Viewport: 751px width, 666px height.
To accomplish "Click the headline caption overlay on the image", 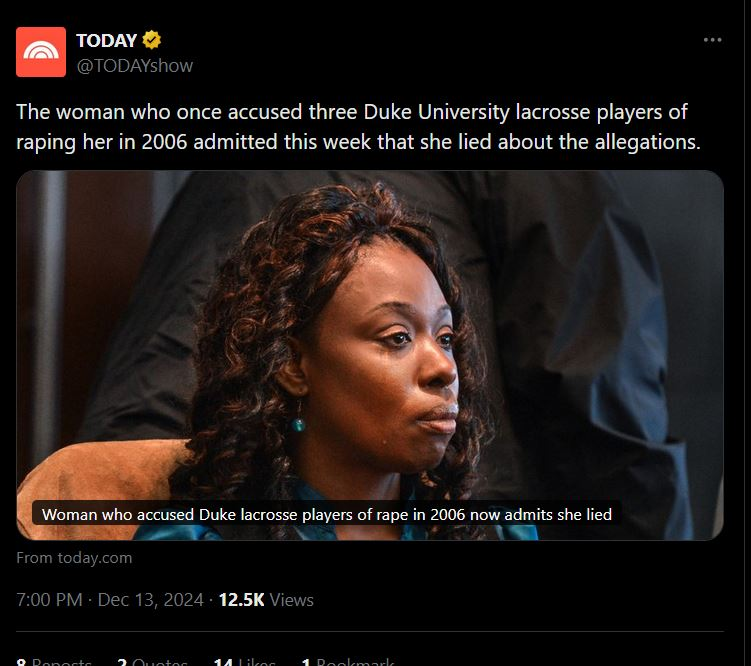I will point(327,514).
